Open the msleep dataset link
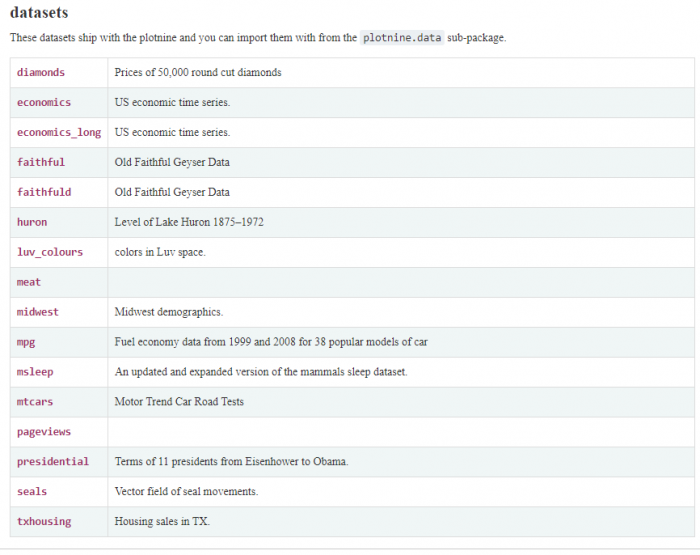Viewport: 700px width, 555px height. (35, 372)
